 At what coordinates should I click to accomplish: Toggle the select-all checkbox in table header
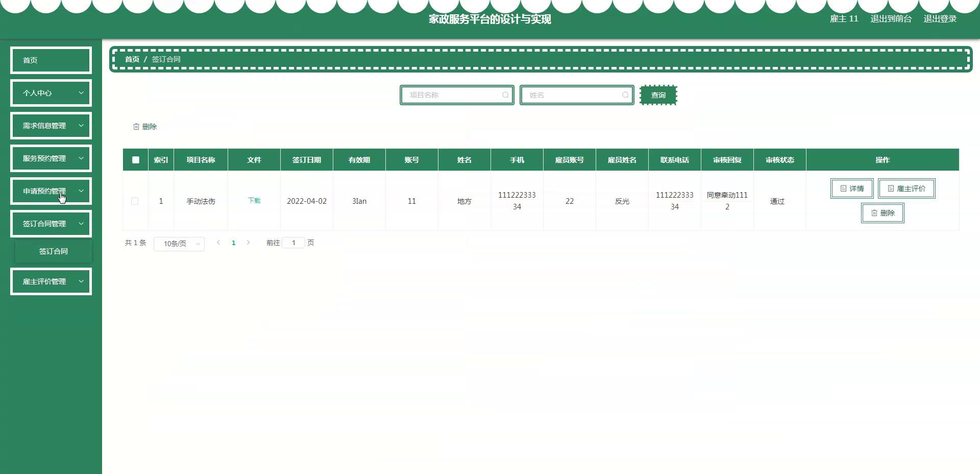(x=136, y=160)
